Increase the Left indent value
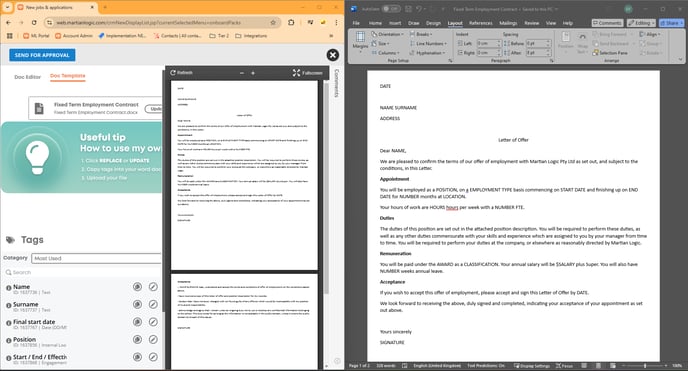This screenshot has height=371, width=688. tap(499, 42)
